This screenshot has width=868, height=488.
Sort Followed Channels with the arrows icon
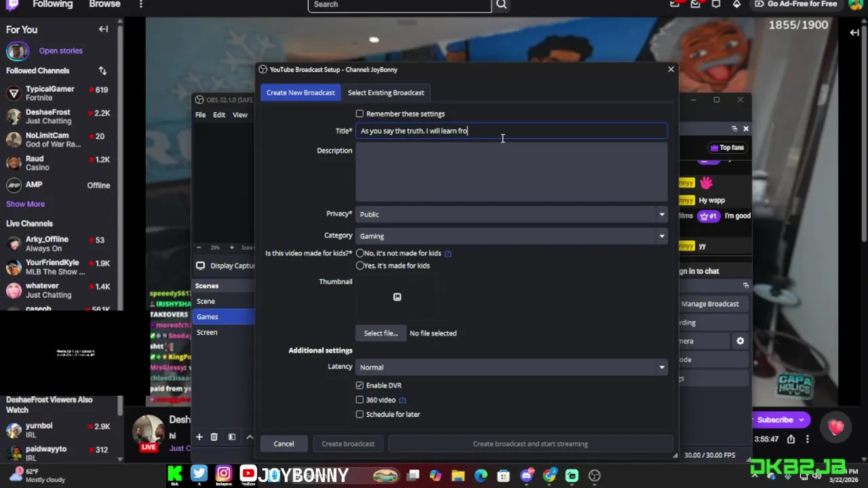pos(102,70)
